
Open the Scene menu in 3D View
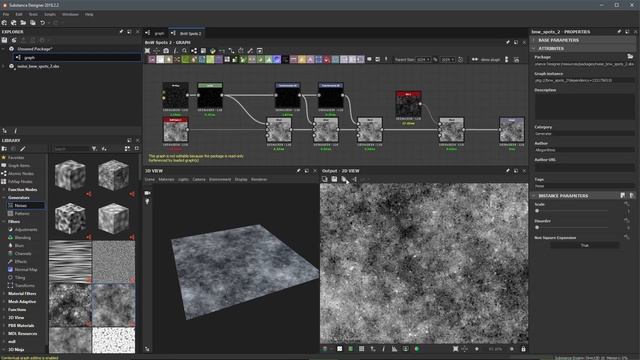pos(150,180)
